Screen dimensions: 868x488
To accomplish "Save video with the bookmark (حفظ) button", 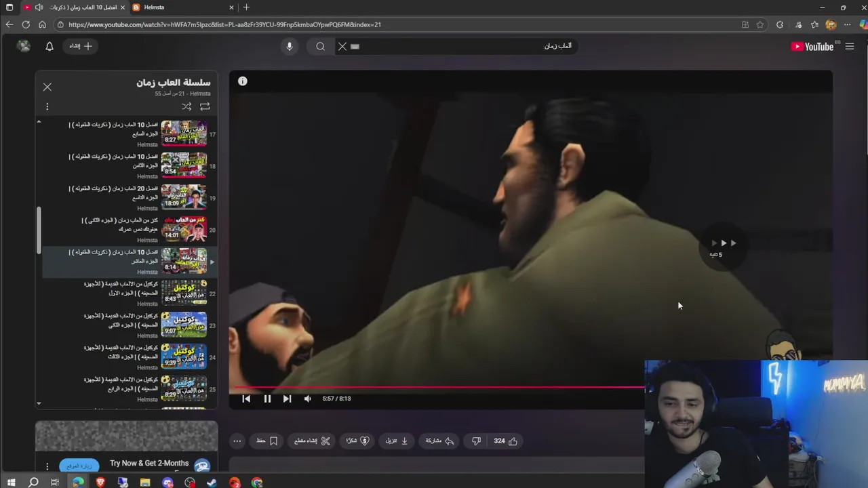I will coord(267,441).
